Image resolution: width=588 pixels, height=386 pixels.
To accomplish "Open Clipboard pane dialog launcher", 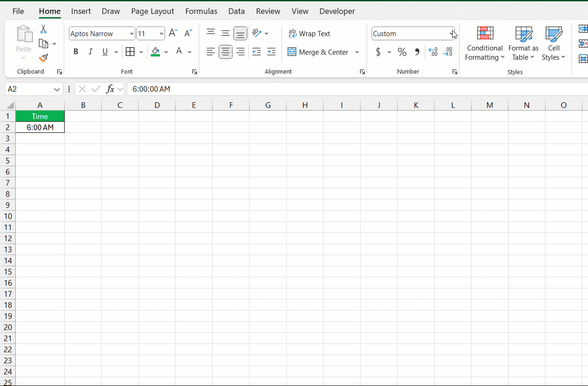I will pos(60,72).
